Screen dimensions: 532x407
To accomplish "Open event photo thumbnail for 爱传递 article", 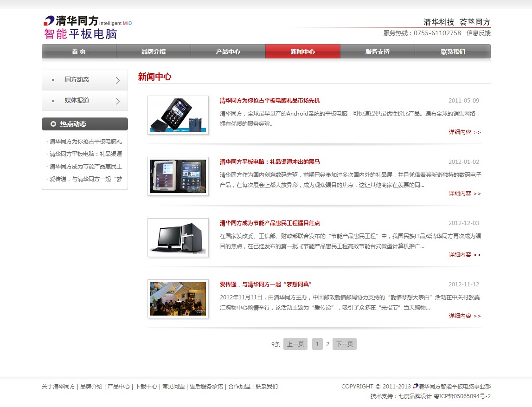I will 178,299.
